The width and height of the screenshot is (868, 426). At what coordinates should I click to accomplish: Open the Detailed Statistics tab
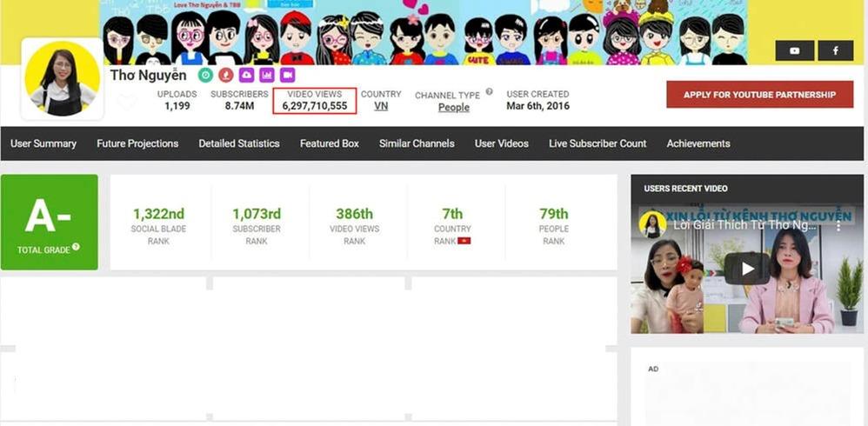[239, 143]
